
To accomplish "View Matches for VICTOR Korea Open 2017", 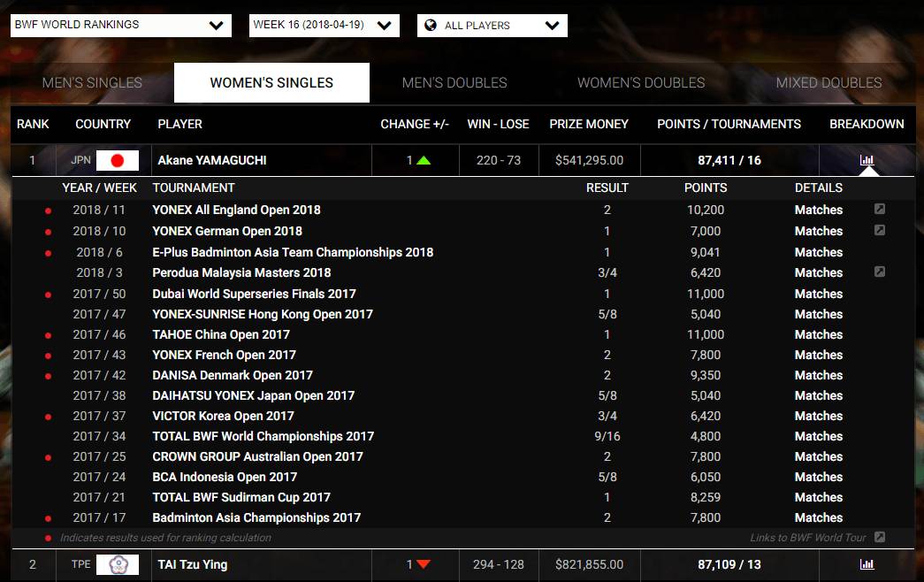I will tap(819, 416).
